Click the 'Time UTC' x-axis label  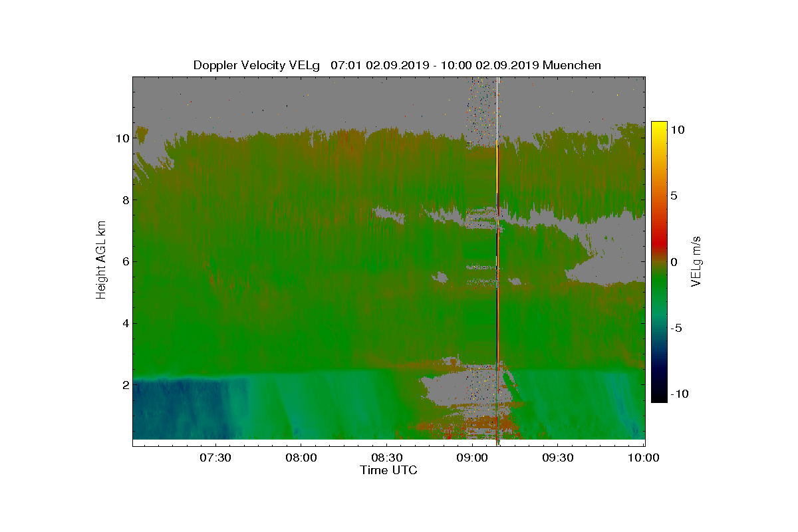388,470
